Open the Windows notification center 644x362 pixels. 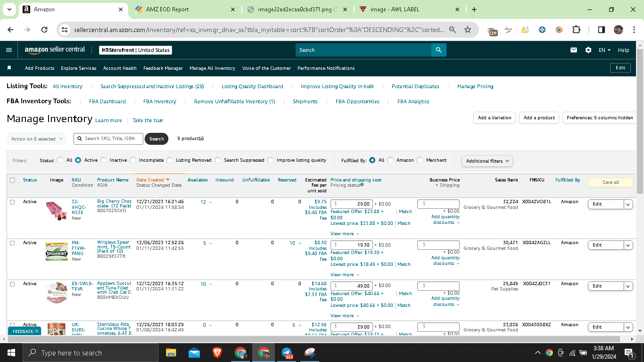(629, 353)
